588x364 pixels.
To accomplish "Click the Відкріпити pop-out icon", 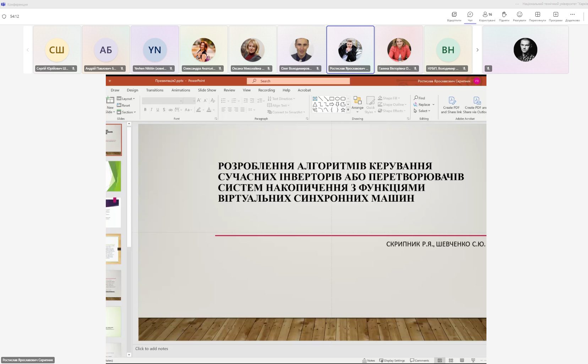I will pyautogui.click(x=454, y=16).
